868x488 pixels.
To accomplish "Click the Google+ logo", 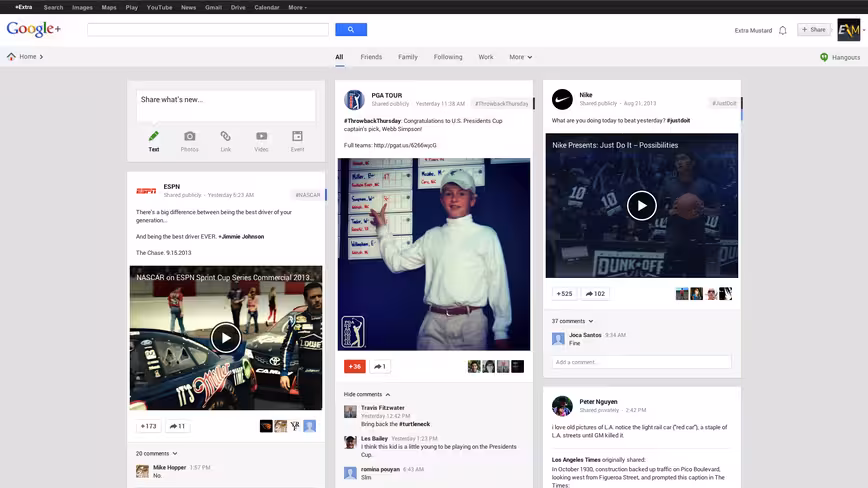I will point(34,29).
